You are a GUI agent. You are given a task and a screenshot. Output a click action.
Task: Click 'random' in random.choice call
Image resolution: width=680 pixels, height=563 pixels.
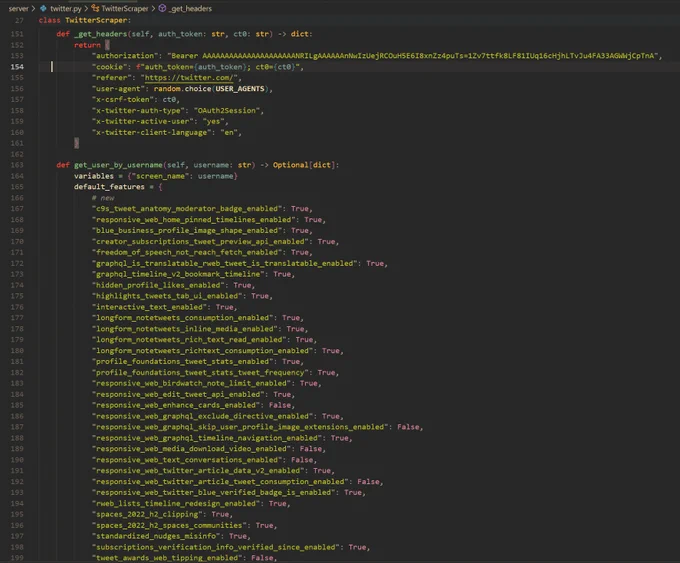pos(167,88)
